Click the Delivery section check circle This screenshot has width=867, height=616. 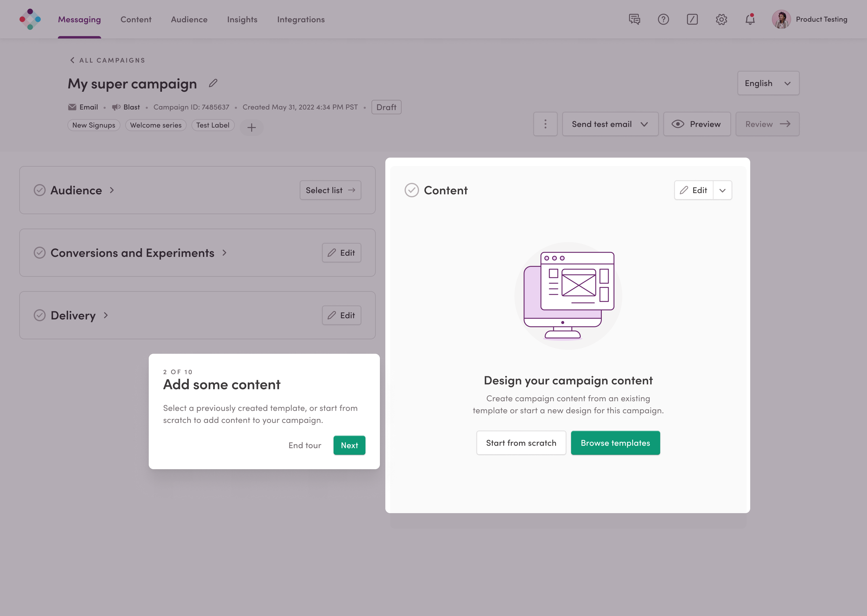(x=39, y=315)
